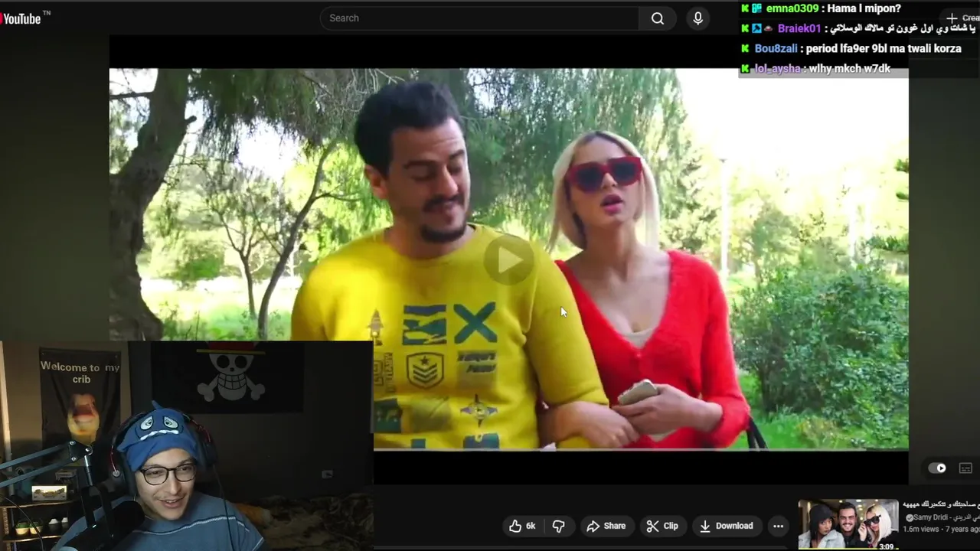Click the magnifier search button
The image size is (980, 551).
pos(658,18)
